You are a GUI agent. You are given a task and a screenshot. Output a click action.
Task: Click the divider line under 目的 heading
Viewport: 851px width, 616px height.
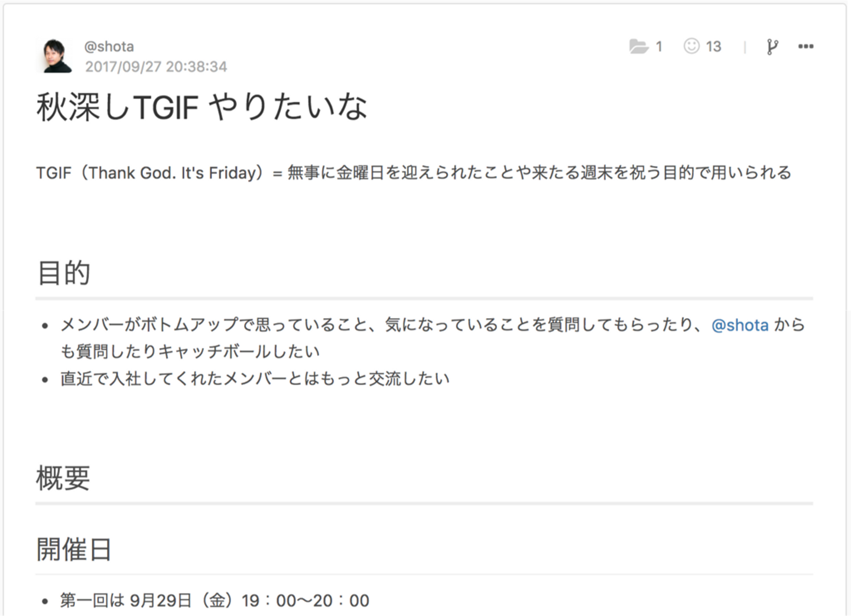[424, 299]
